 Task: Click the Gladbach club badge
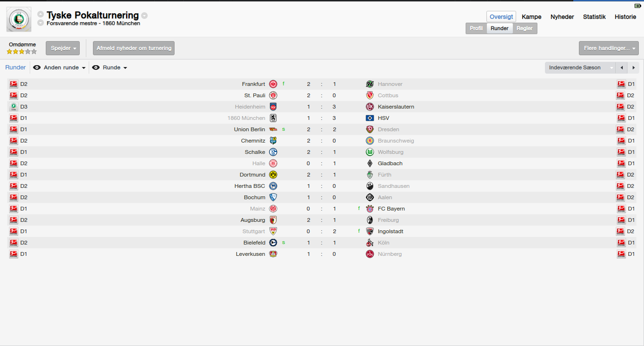click(370, 163)
